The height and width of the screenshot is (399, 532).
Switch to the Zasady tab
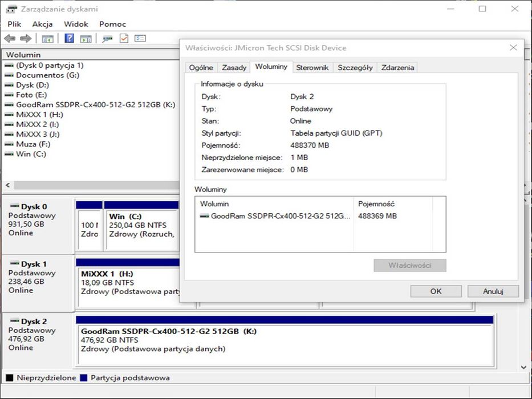pos(234,67)
